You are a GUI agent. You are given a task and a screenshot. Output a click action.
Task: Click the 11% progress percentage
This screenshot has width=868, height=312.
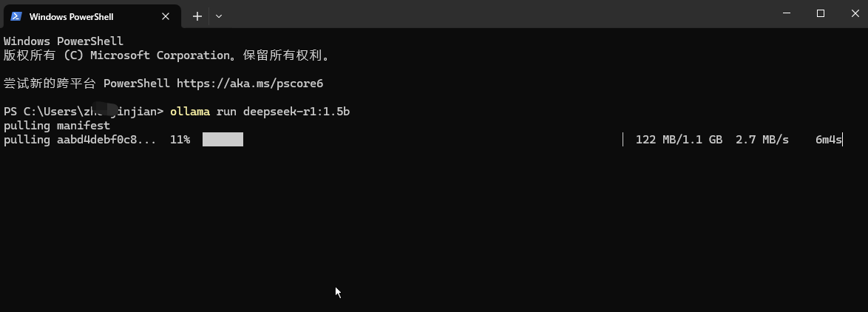pos(180,140)
